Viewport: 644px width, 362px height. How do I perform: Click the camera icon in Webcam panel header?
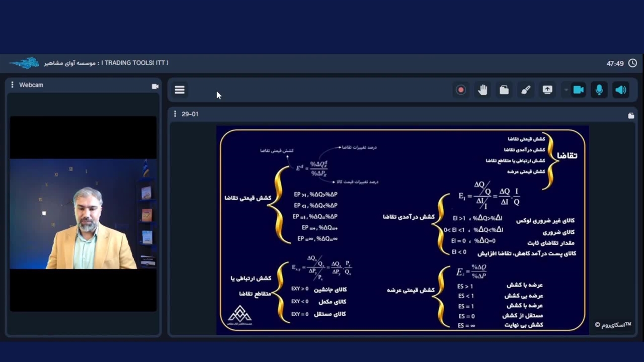155,86
